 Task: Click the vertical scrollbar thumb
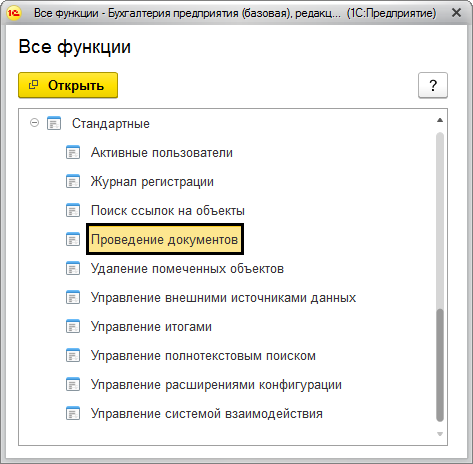point(440,365)
